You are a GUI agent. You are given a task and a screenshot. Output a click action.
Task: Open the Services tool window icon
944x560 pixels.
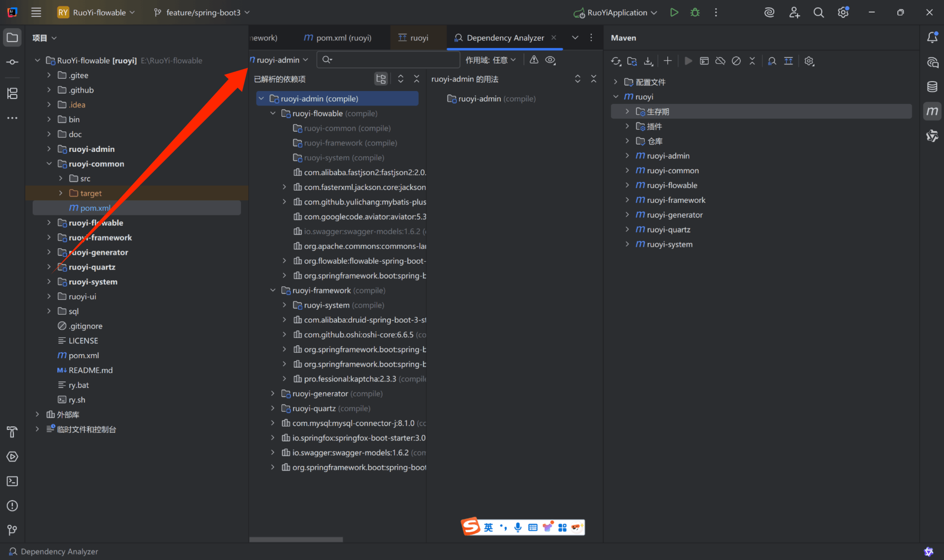tap(12, 457)
